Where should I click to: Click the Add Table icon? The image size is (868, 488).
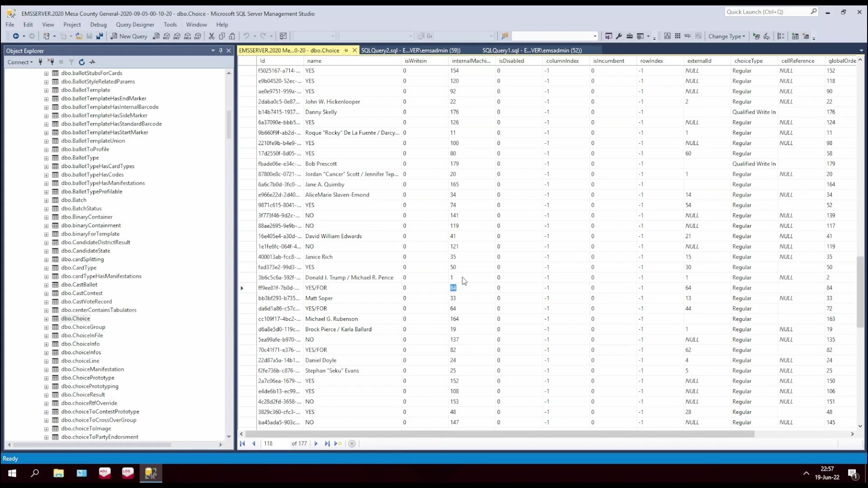click(795, 36)
